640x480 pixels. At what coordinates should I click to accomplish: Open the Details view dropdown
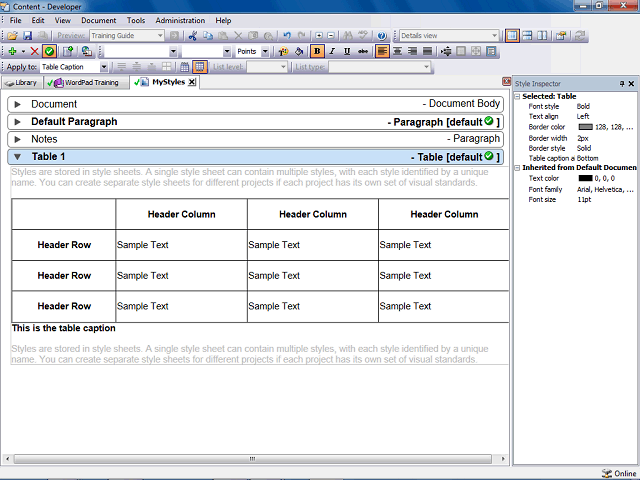[x=494, y=36]
